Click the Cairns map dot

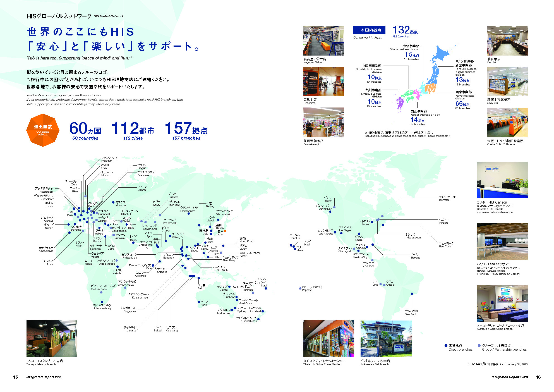coord(229,286)
